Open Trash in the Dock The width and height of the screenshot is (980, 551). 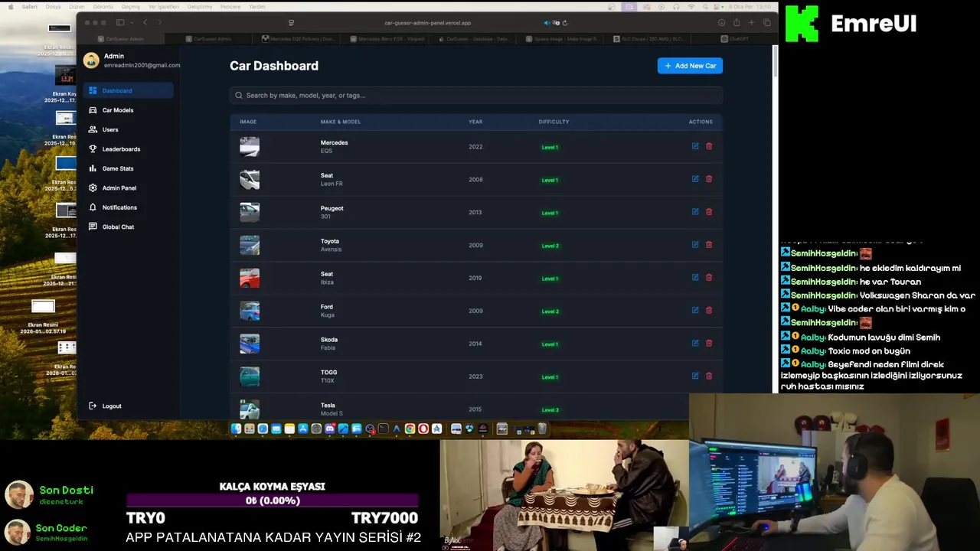tap(542, 429)
